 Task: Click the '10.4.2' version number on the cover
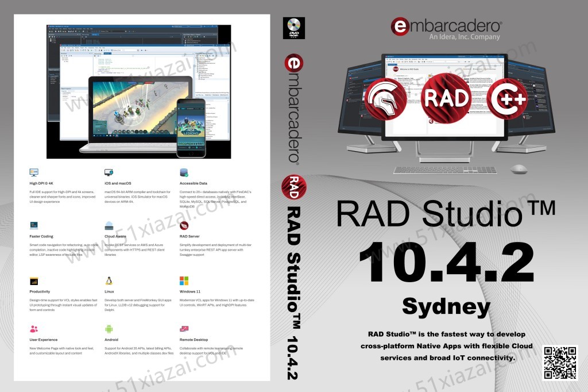pyautogui.click(x=446, y=262)
